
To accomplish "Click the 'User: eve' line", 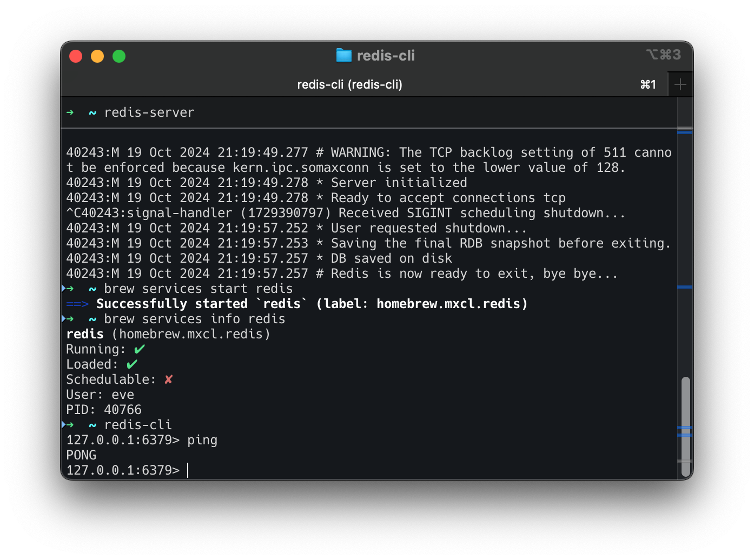I will coord(100,395).
